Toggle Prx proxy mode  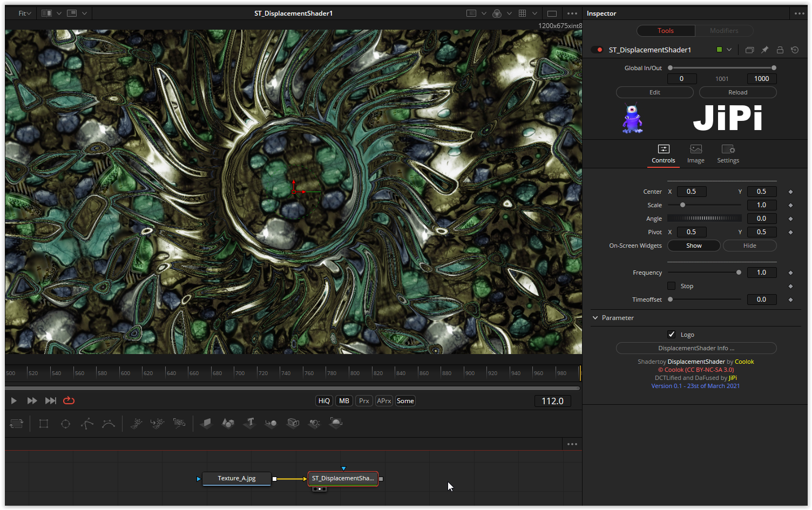(364, 400)
